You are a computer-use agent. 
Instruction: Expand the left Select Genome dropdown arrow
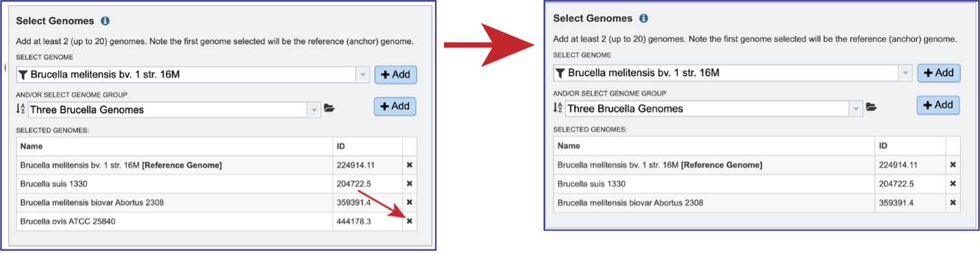(x=363, y=75)
